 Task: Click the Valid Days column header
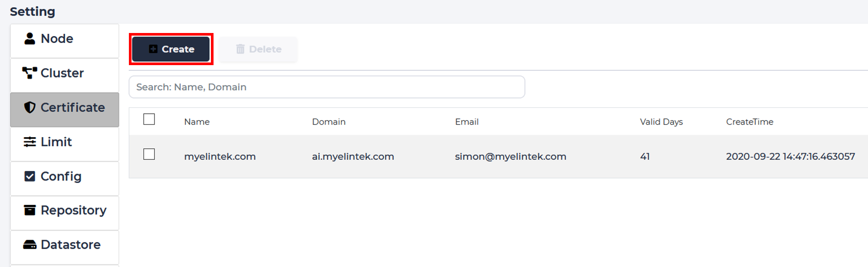point(661,122)
